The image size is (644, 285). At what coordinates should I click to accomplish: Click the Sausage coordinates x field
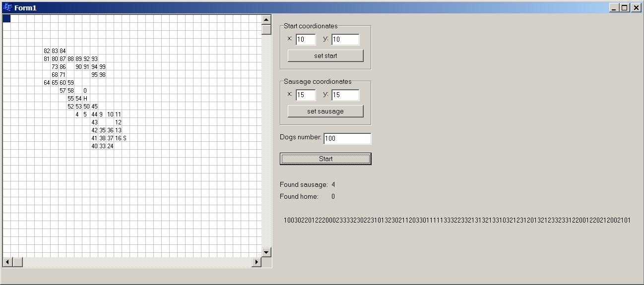[x=305, y=95]
